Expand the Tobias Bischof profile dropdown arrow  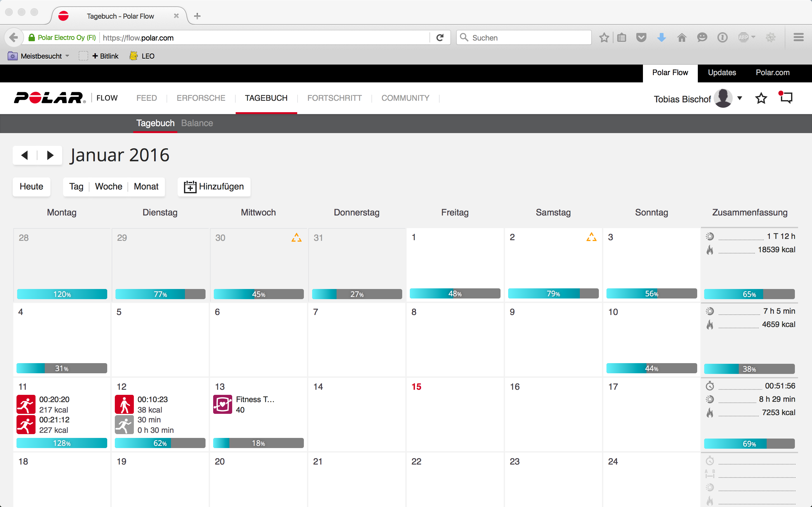click(x=740, y=98)
